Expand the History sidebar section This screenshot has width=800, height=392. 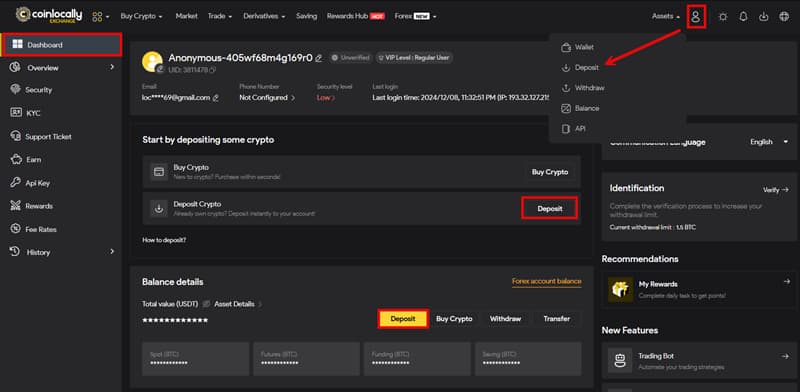tap(61, 252)
